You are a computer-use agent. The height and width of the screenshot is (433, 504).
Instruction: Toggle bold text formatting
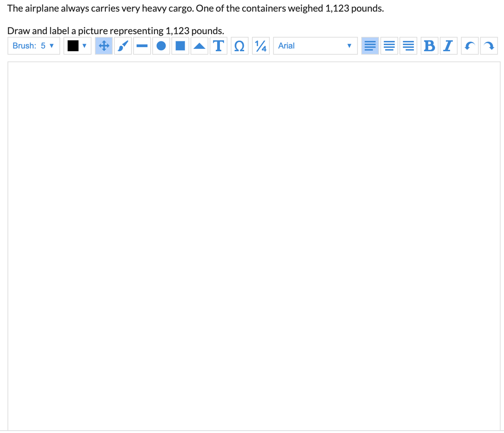coord(429,46)
